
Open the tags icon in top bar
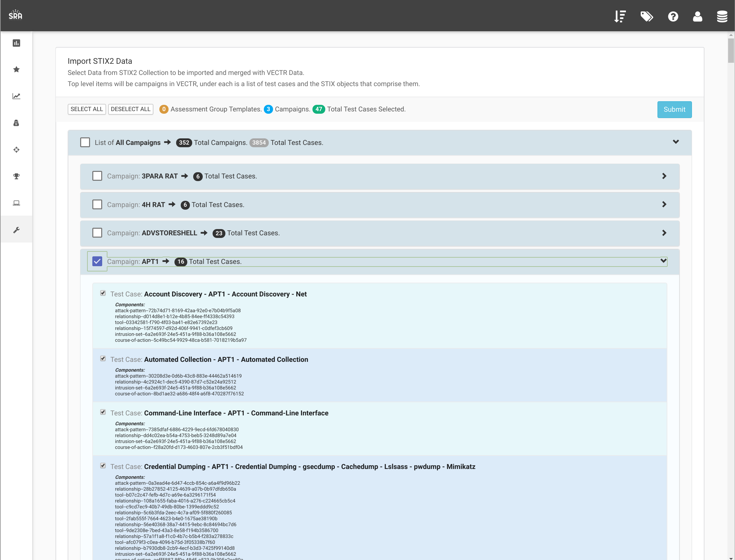[646, 16]
